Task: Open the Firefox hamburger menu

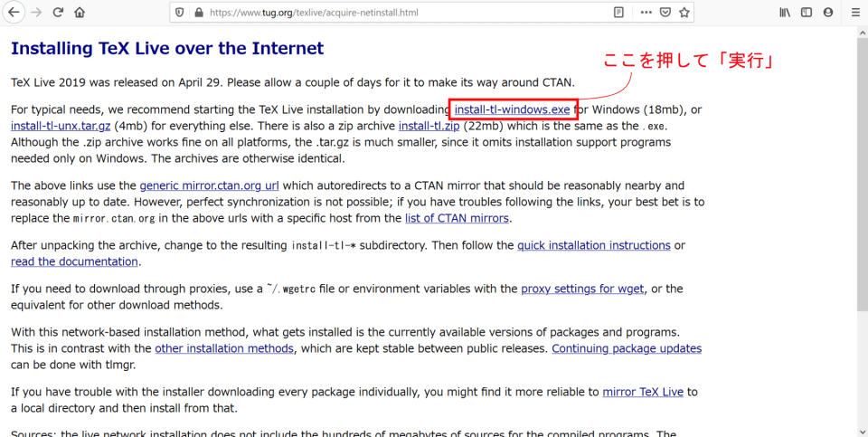Action: coord(855,12)
